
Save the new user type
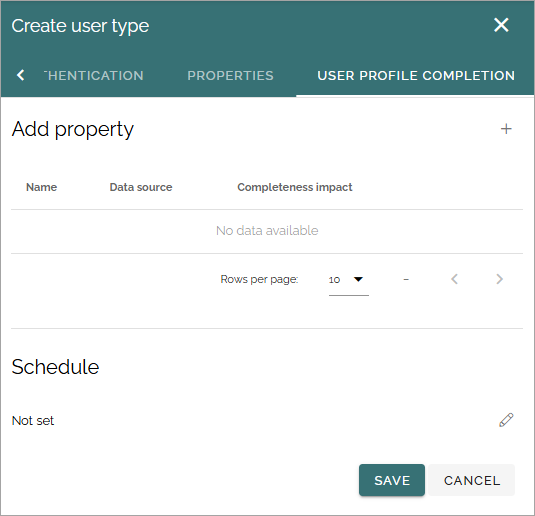392,480
